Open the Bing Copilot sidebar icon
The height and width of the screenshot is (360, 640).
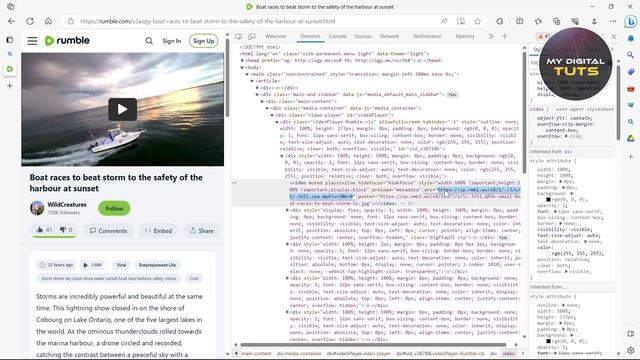(x=631, y=21)
